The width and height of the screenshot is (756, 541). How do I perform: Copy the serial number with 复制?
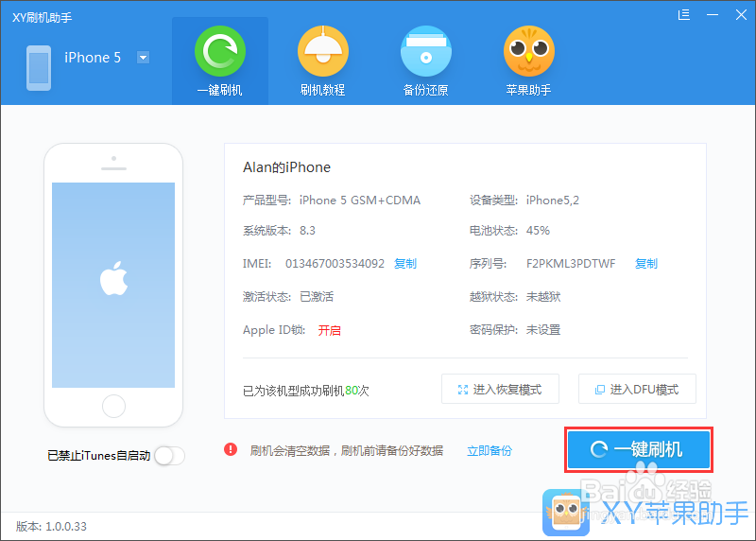[646, 264]
